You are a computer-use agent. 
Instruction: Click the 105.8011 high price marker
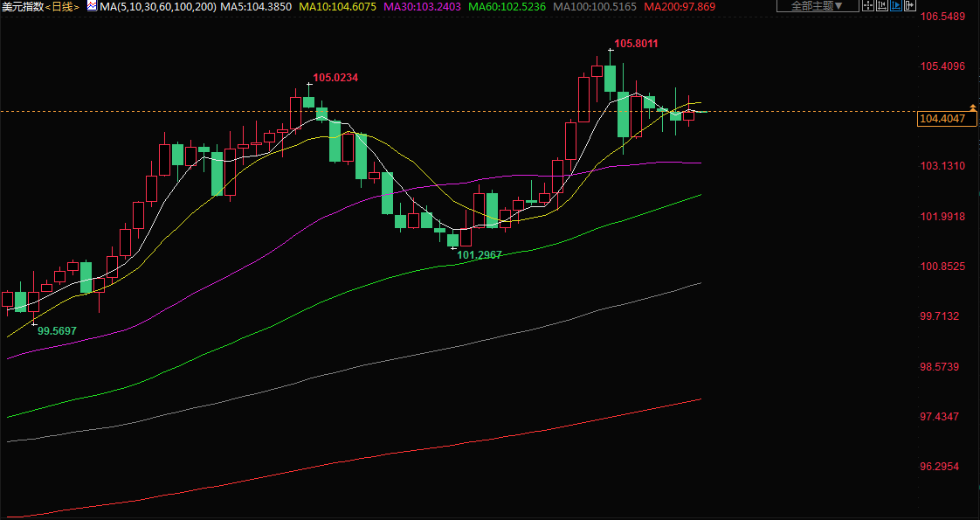point(636,43)
